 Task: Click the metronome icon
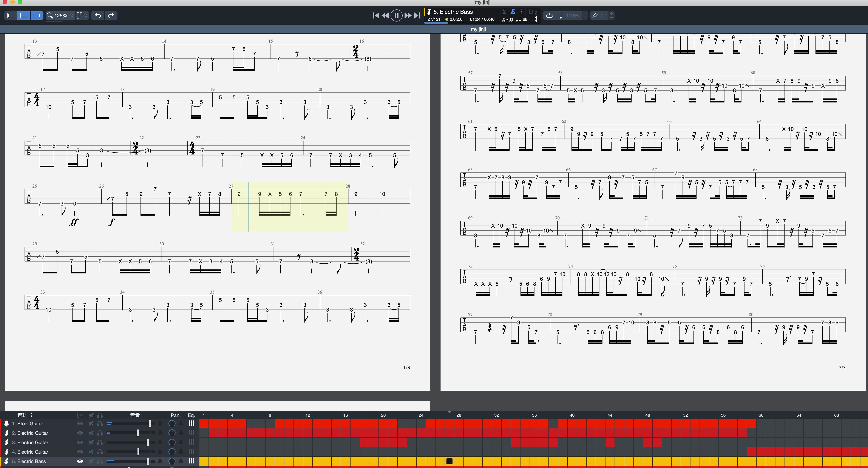tap(513, 12)
